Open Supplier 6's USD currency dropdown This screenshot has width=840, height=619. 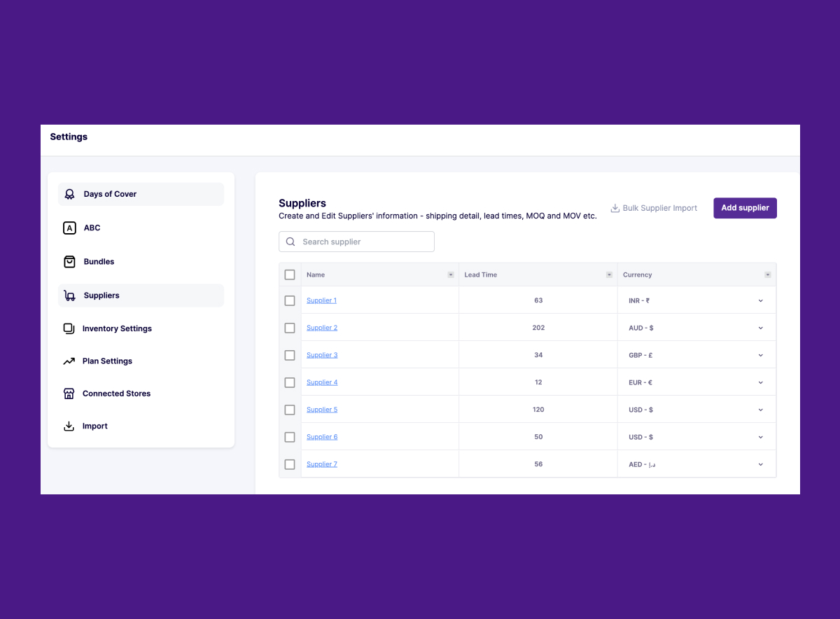[761, 437]
